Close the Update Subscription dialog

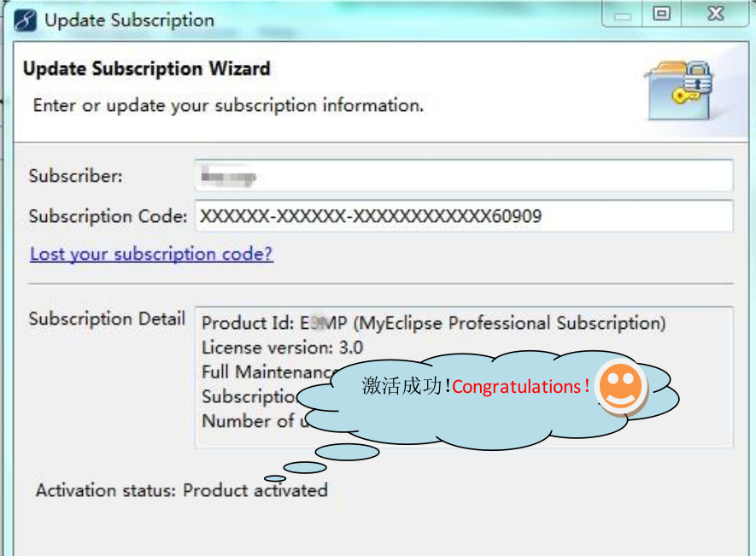[x=715, y=14]
